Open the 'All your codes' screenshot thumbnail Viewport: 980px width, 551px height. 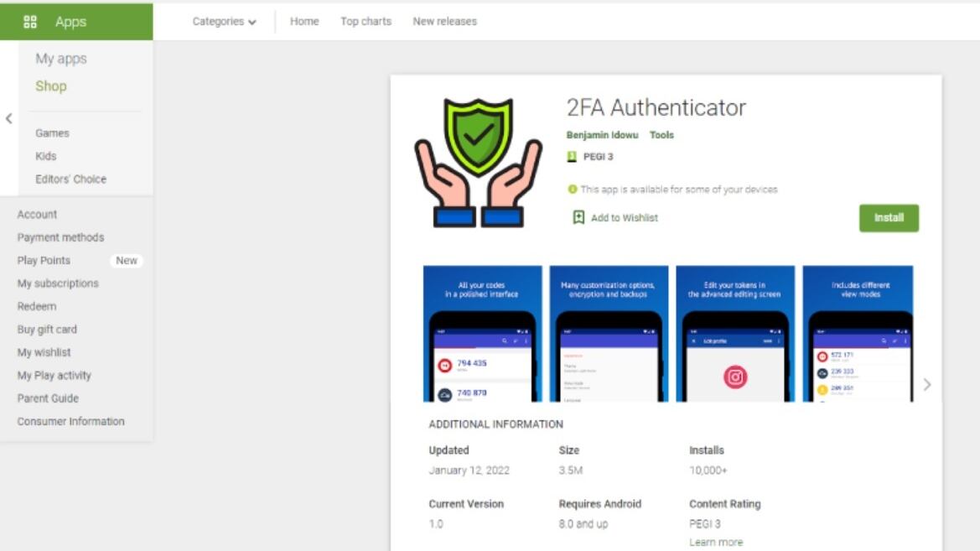pos(483,333)
